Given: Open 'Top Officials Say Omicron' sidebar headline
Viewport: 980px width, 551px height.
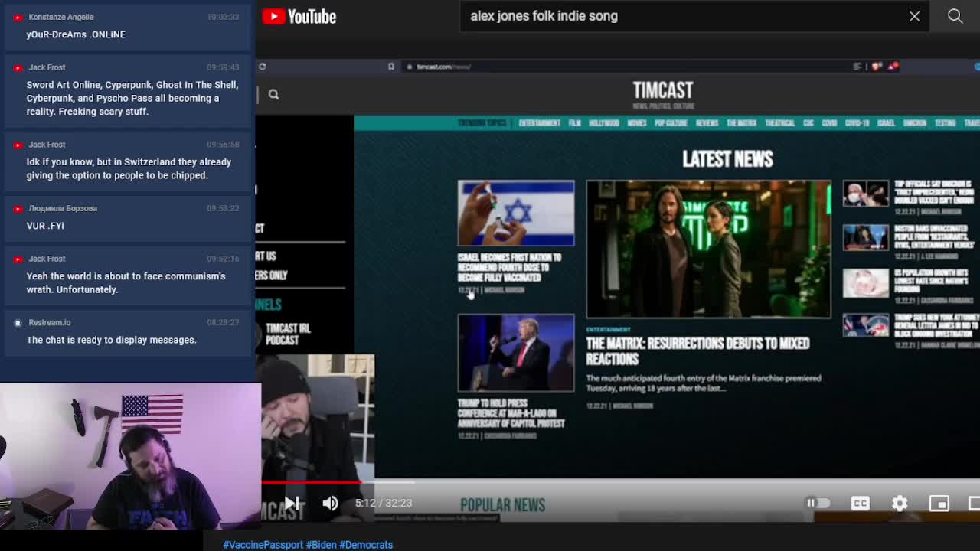Looking at the screenshot, I should 934,192.
